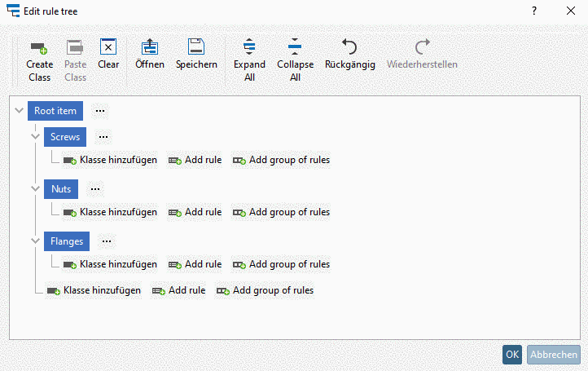Click Add group of rules under Flanges

(281, 264)
